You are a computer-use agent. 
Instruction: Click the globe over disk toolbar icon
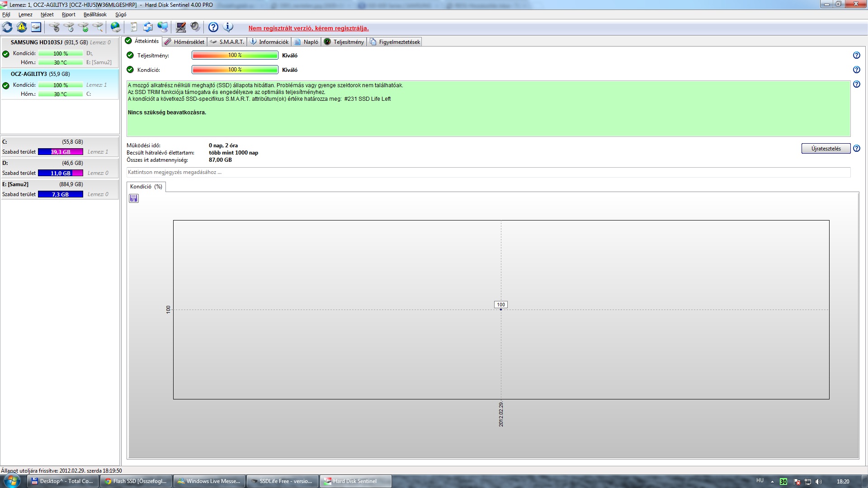(x=116, y=27)
